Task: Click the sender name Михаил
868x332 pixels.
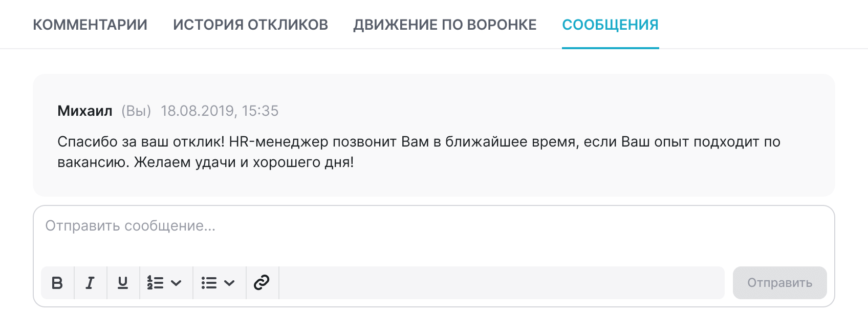Action: (85, 111)
